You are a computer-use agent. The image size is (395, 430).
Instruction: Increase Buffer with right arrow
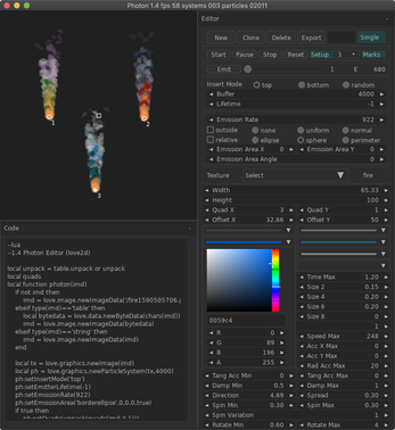click(382, 94)
